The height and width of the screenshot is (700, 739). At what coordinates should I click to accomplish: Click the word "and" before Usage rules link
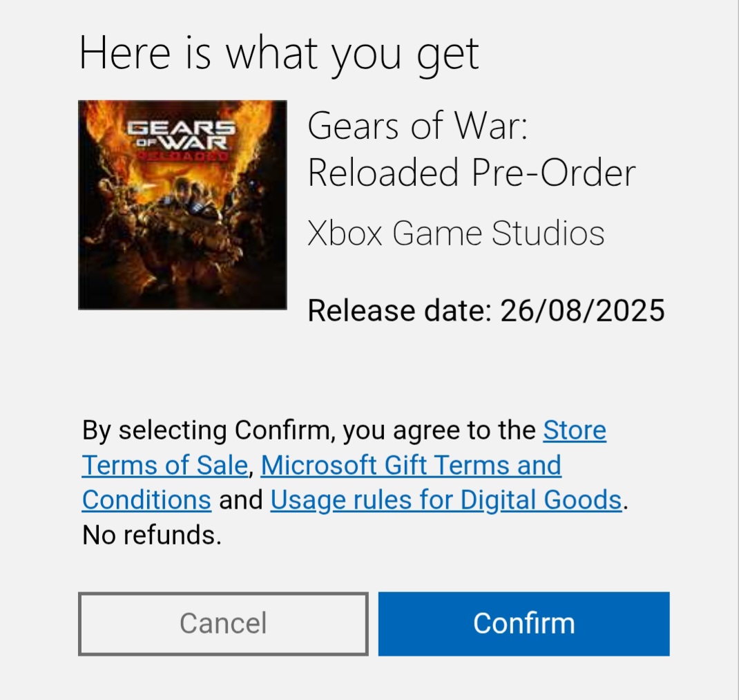pos(241,500)
